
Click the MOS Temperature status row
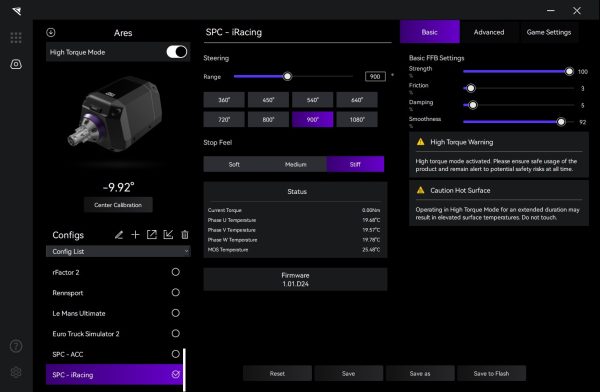[294, 250]
